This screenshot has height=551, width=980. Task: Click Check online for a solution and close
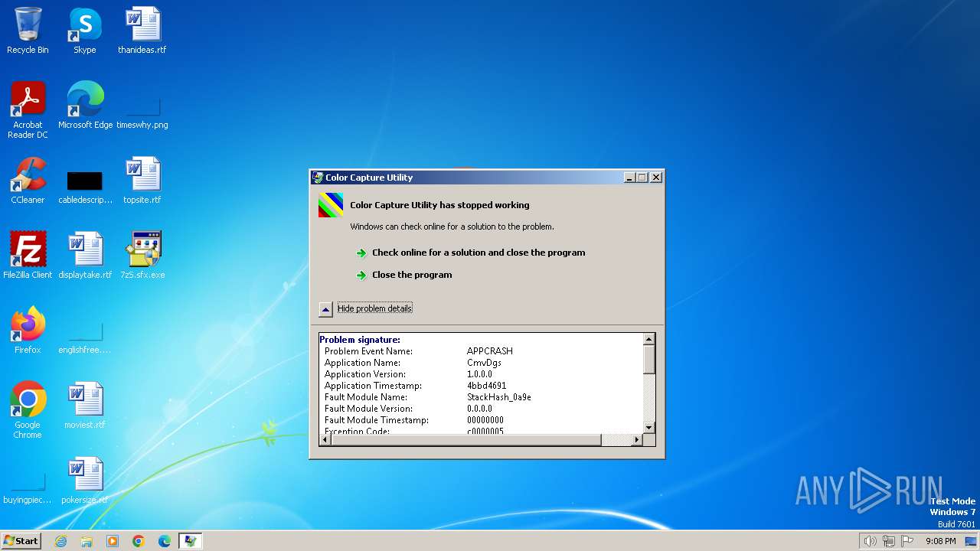click(x=479, y=253)
